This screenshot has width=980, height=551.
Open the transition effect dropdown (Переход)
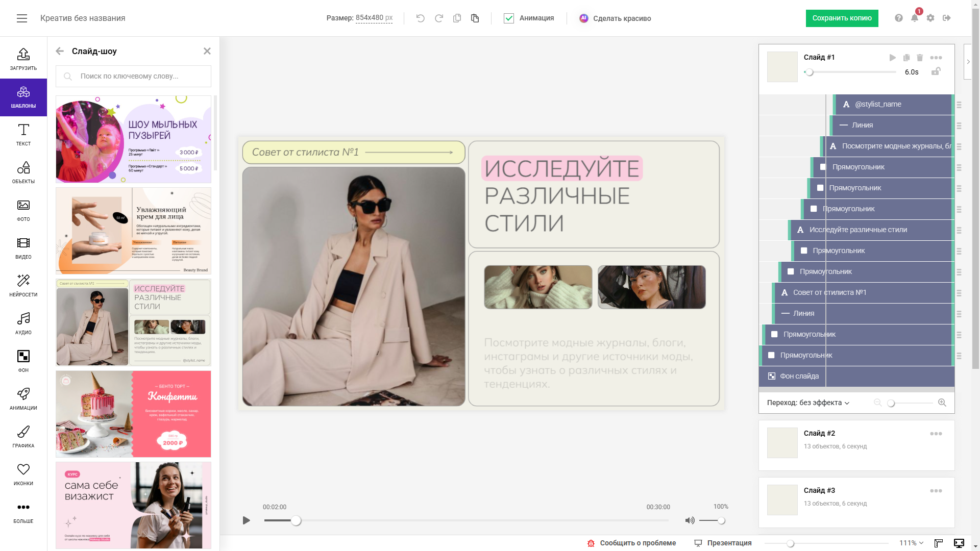click(x=808, y=403)
